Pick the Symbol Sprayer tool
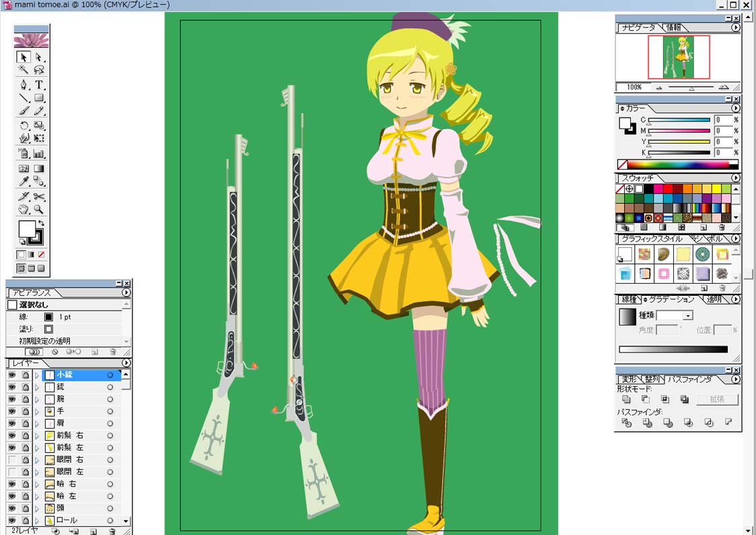 [x=23, y=154]
